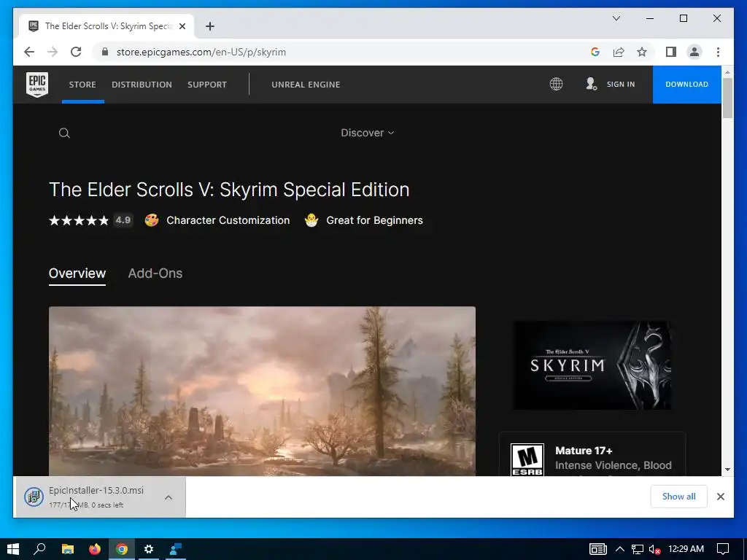Open the Settings gear in taskbar

[x=149, y=549]
